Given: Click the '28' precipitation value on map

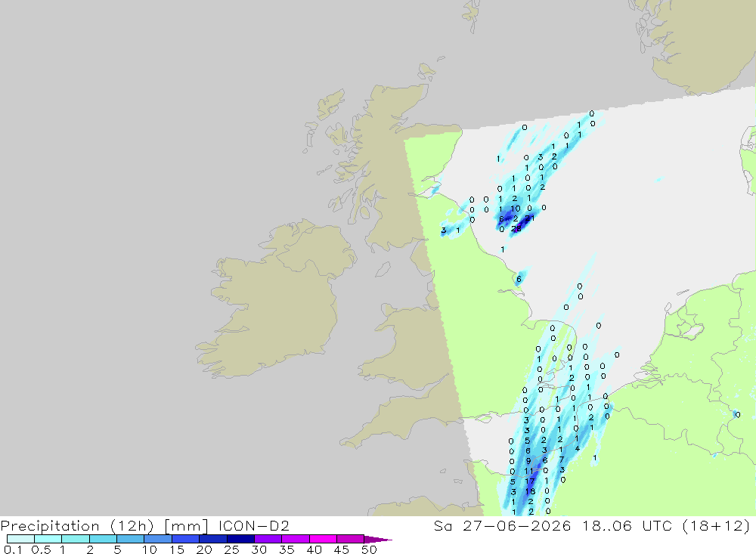Looking at the screenshot, I should (x=516, y=228).
